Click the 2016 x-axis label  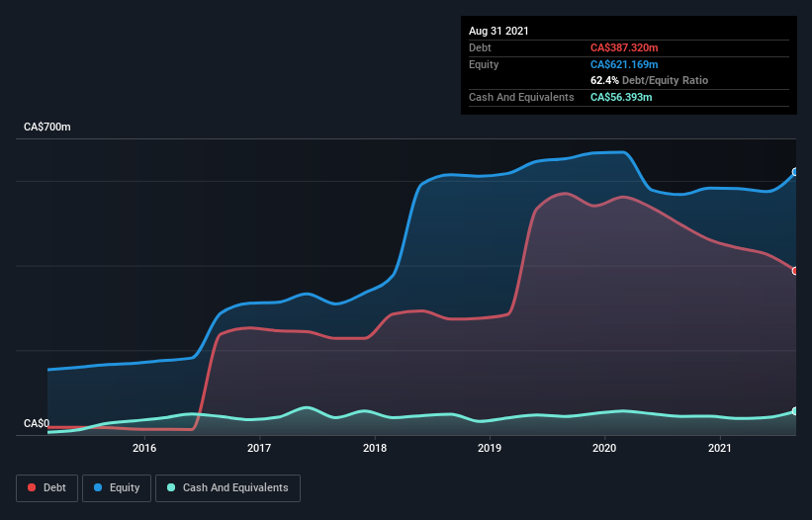click(x=144, y=448)
